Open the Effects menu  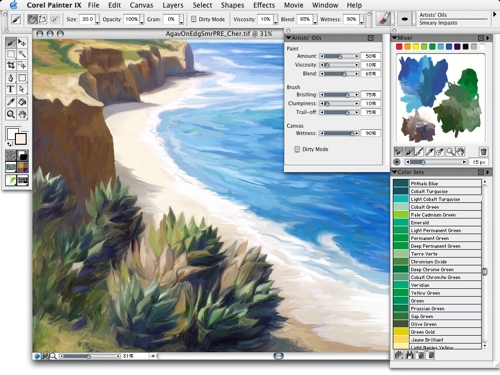(264, 5)
